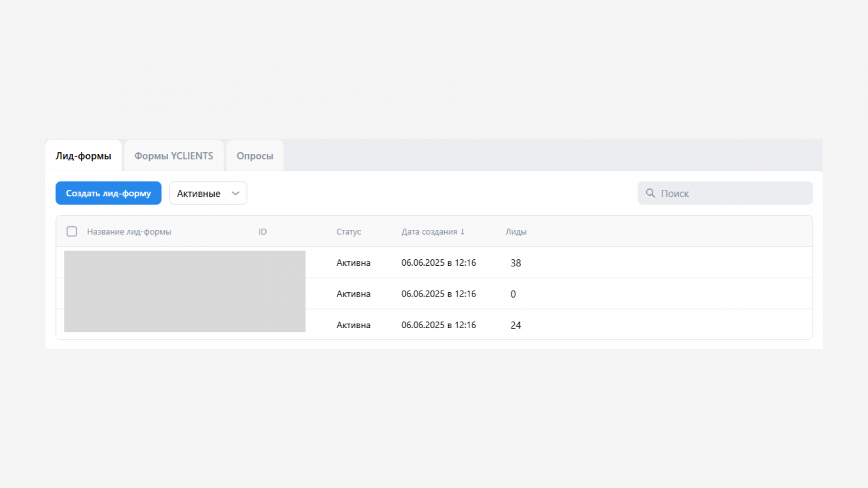
Task: Open the Опросы tab
Action: tap(254, 156)
